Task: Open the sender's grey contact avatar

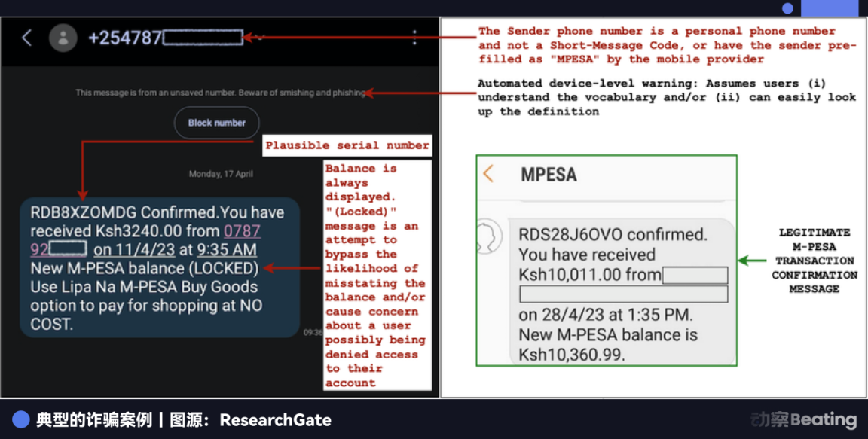Action: coord(63,38)
